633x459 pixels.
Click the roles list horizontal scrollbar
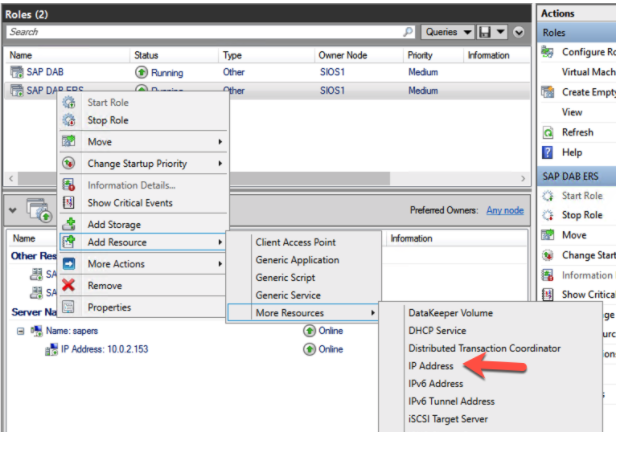tap(204, 178)
